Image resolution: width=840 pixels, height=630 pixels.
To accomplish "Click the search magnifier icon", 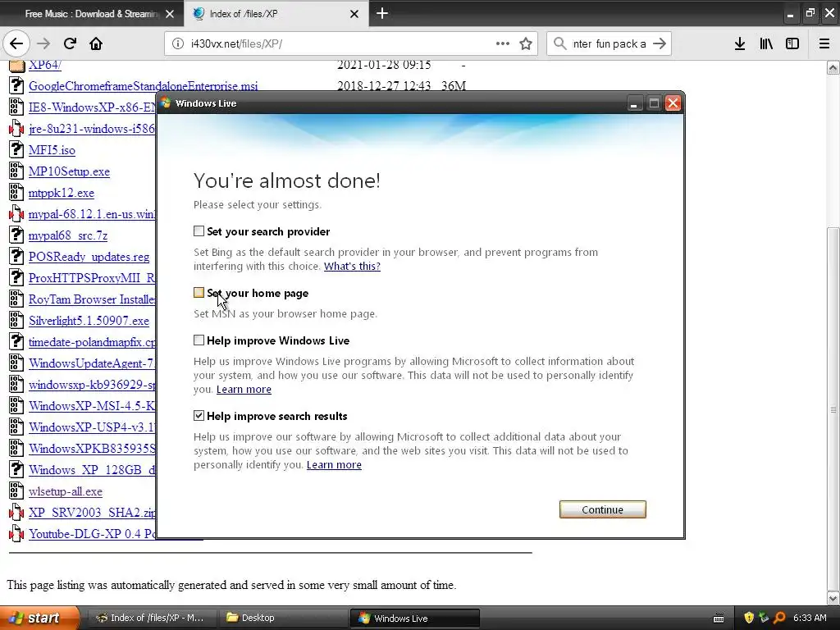I will click(559, 44).
